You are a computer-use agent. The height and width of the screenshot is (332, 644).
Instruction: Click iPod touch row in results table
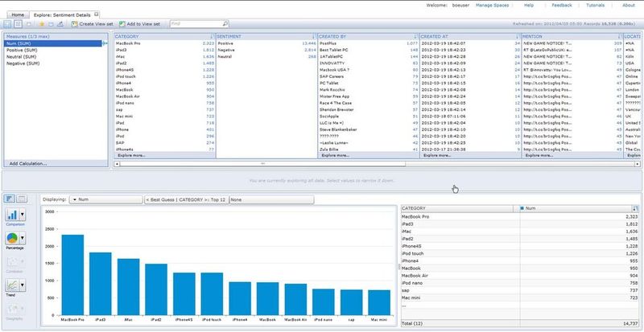520,253
